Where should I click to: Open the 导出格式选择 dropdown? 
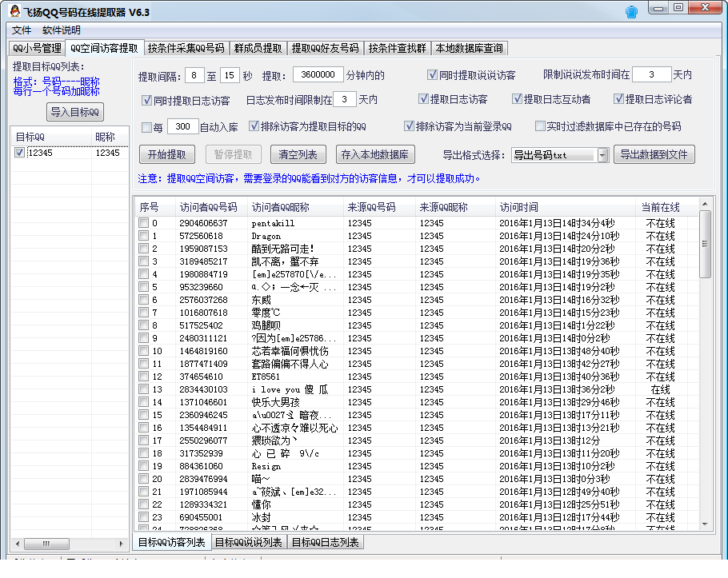coord(603,155)
